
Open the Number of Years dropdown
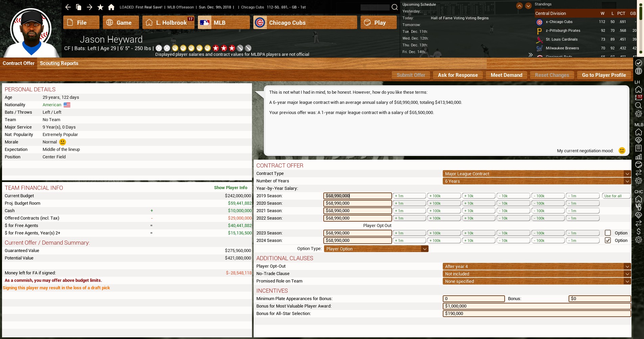pyautogui.click(x=537, y=181)
